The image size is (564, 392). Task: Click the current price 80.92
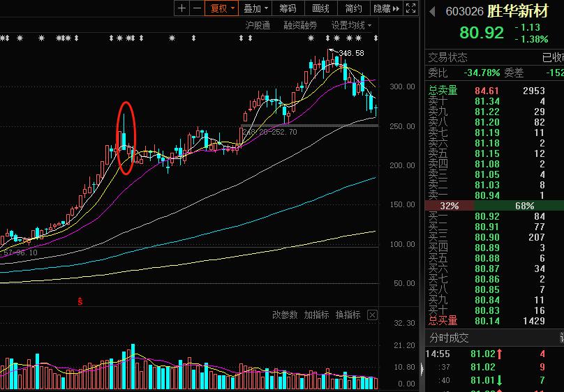[482, 33]
